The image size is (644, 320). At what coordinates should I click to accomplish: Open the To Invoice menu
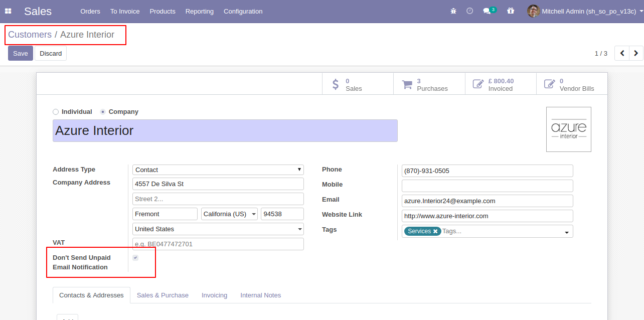[125, 11]
